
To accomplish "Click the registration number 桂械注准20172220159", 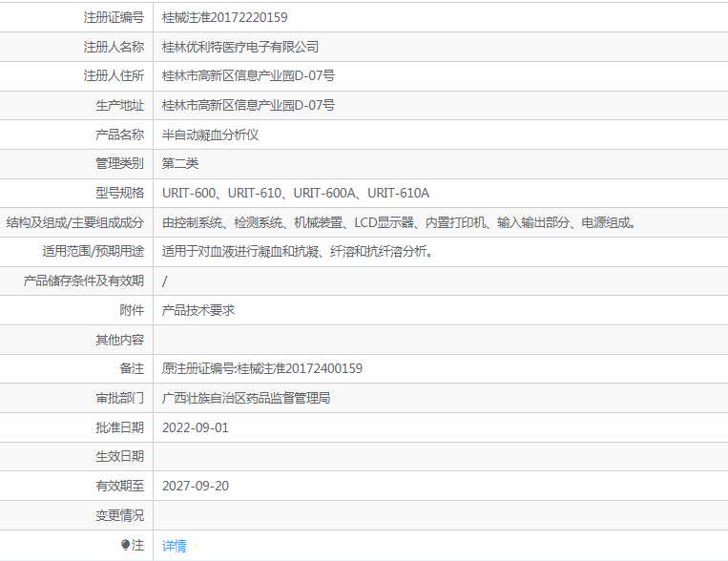I will 225,17.
